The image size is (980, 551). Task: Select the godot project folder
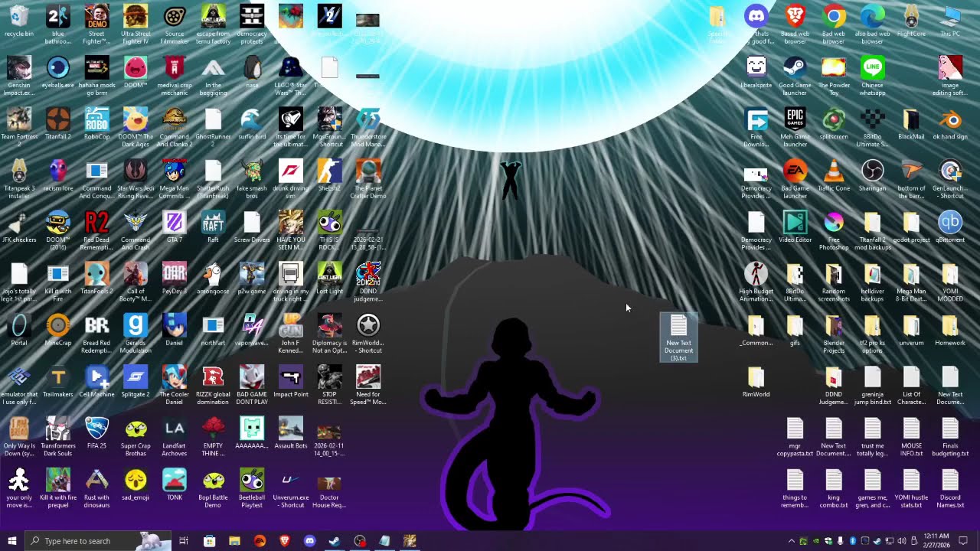coord(911,227)
